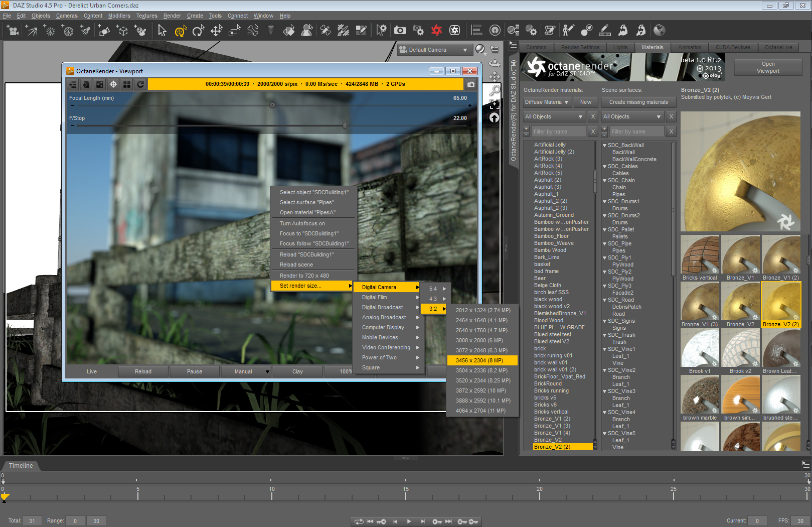Screen dimensions: 812x527
Task: Save viewport snapshot using camera icon
Action: 471,84
